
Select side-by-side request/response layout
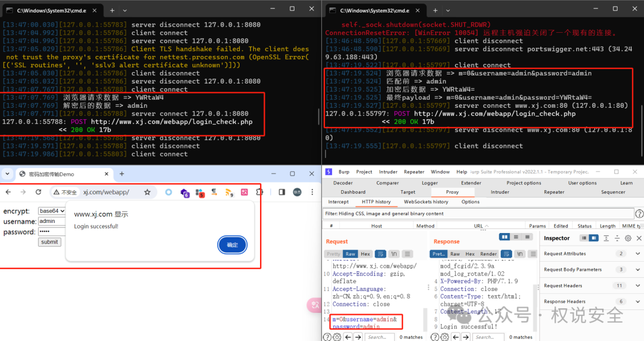(505, 237)
